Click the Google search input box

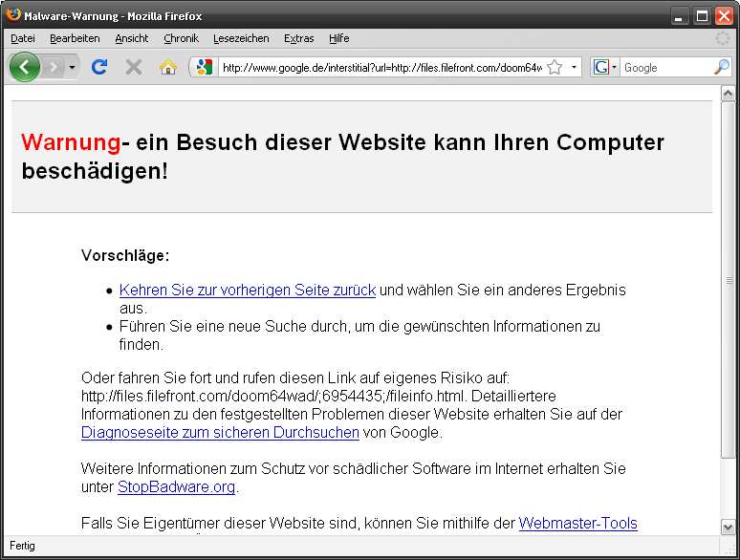(667, 68)
